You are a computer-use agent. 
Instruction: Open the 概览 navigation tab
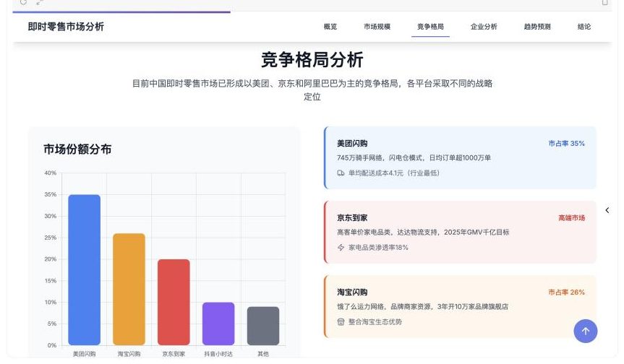pyautogui.click(x=330, y=27)
